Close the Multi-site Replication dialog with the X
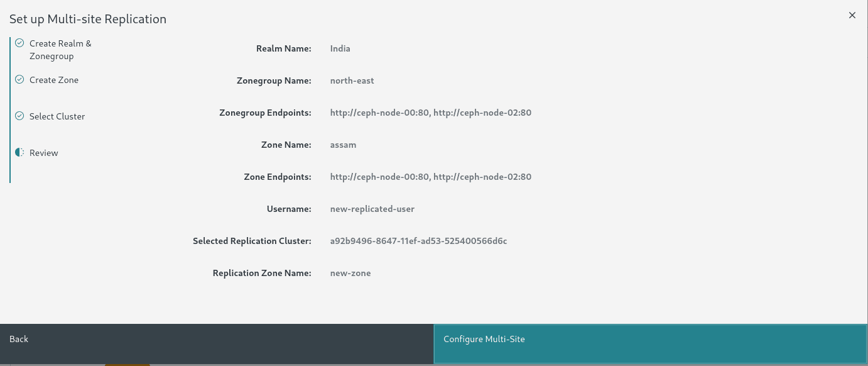Screen dimensions: 868x366 click(x=852, y=15)
